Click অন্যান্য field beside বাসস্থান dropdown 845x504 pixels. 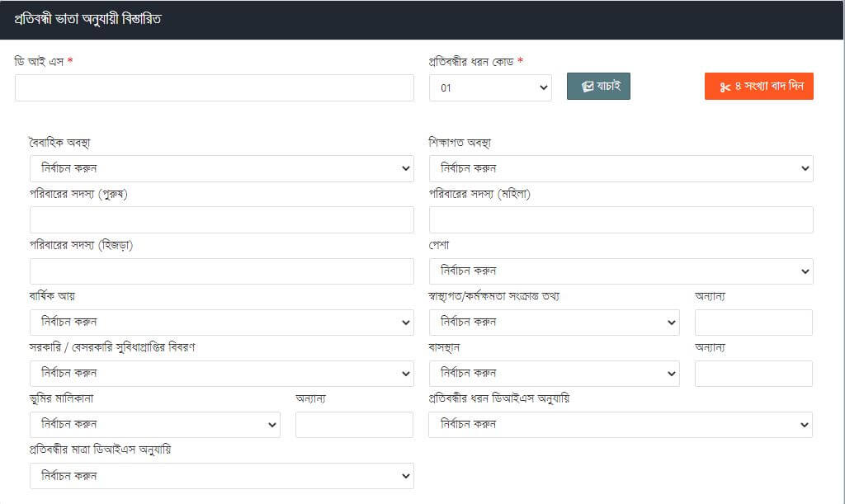tap(753, 373)
